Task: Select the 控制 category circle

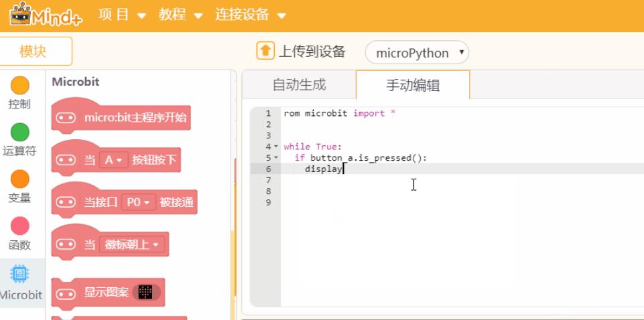Action: (19, 85)
